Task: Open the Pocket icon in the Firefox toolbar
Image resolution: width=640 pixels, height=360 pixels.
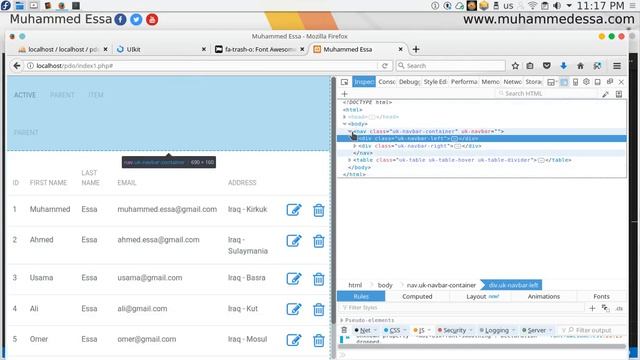Action: tap(547, 66)
